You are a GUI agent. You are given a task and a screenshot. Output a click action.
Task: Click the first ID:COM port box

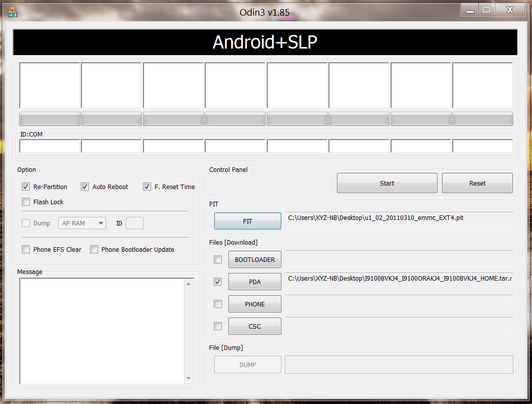pos(50,146)
